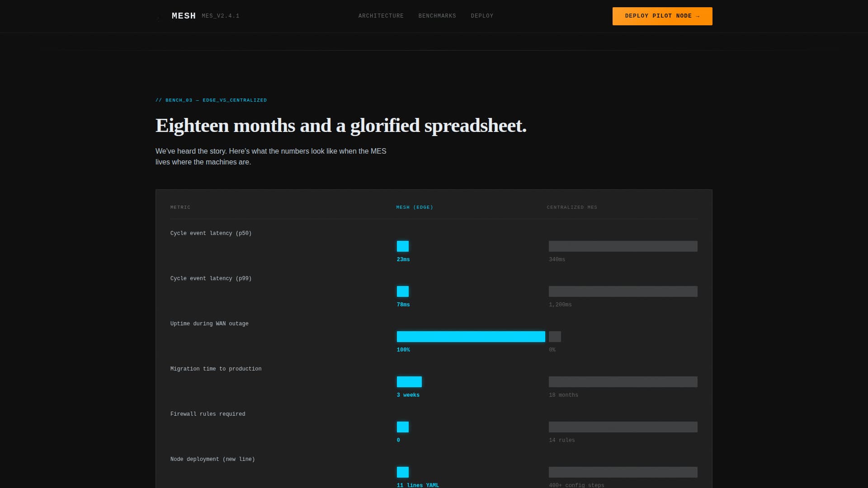Click the small gray 0% uptime bar
This screenshot has width=868, height=488.
coord(555,337)
